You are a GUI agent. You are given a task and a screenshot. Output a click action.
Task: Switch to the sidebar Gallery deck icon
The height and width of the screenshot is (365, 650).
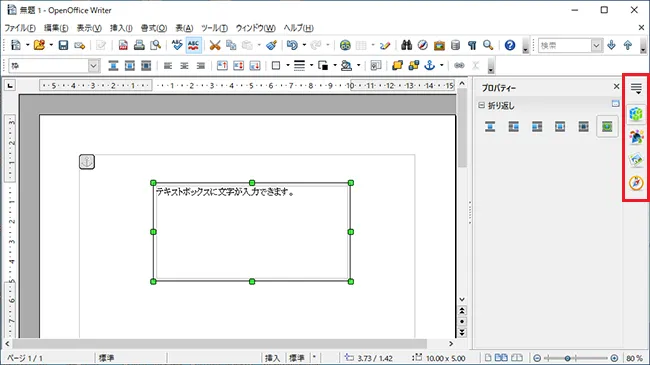tap(636, 160)
